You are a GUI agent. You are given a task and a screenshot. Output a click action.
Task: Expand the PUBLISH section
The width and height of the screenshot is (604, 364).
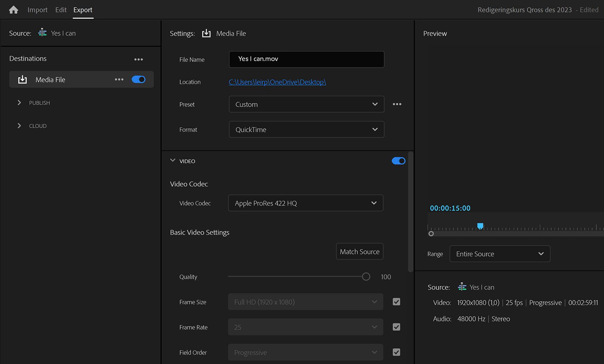tap(19, 102)
